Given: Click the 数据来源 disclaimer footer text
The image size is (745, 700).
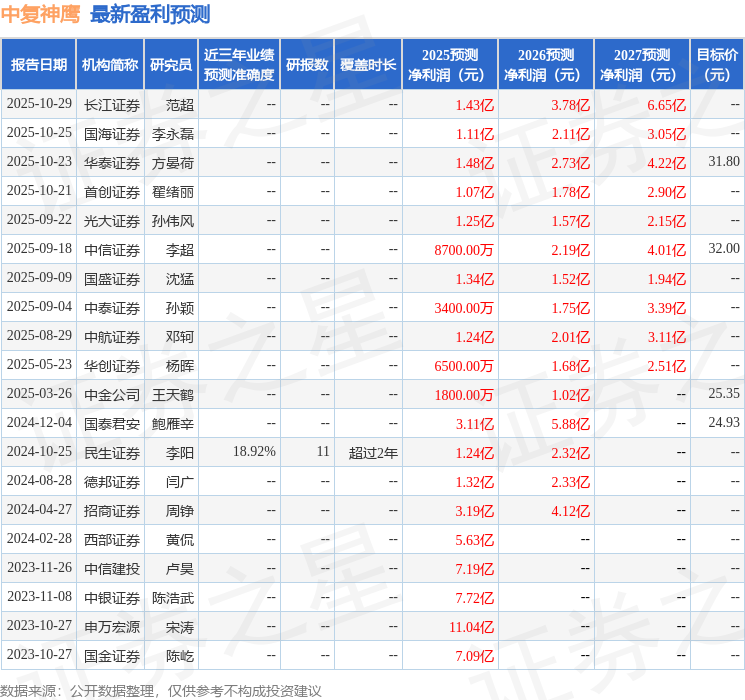Looking at the screenshot, I should [x=161, y=690].
